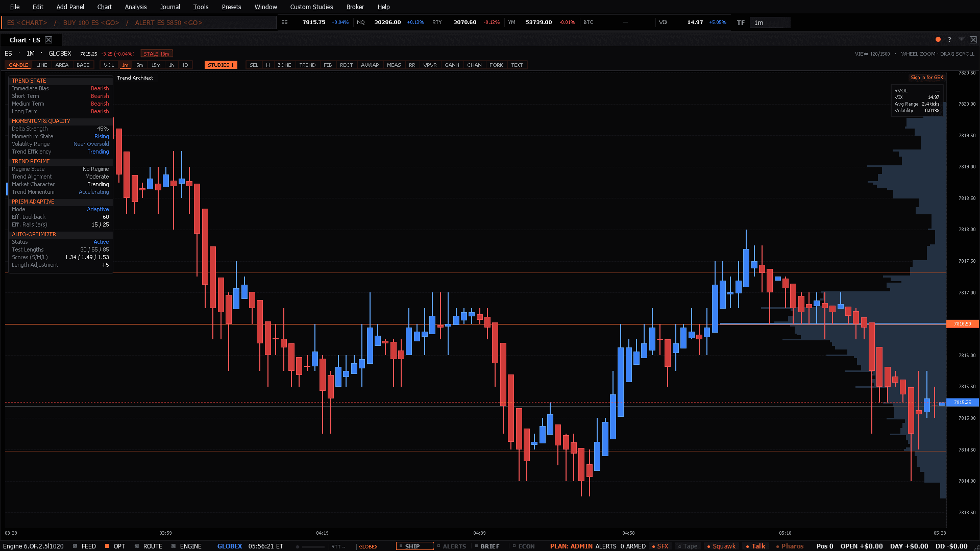This screenshot has height=551, width=980.
Task: Toggle Squawk audio in status bar
Action: [721, 546]
